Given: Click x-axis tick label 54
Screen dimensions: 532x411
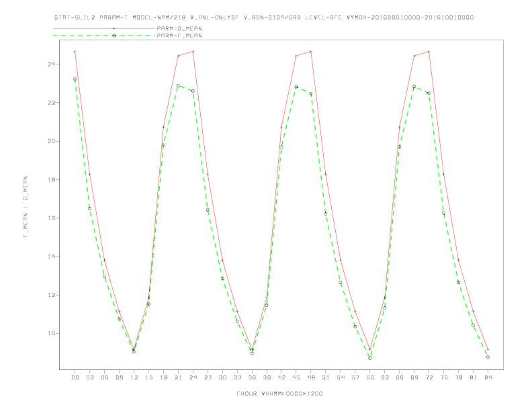Looking at the screenshot, I should pyautogui.click(x=341, y=377).
